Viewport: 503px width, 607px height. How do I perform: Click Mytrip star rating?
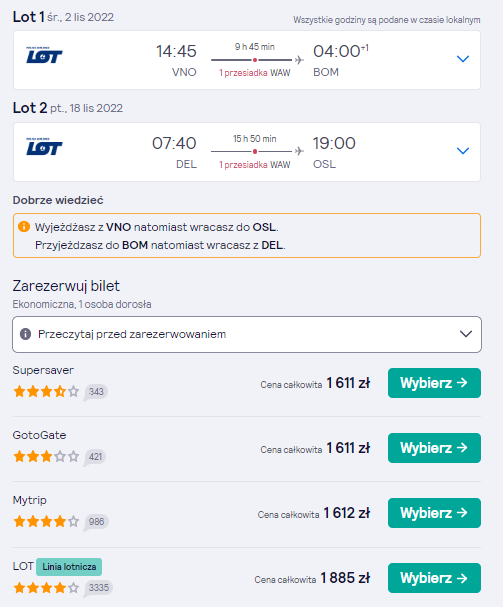point(46,522)
